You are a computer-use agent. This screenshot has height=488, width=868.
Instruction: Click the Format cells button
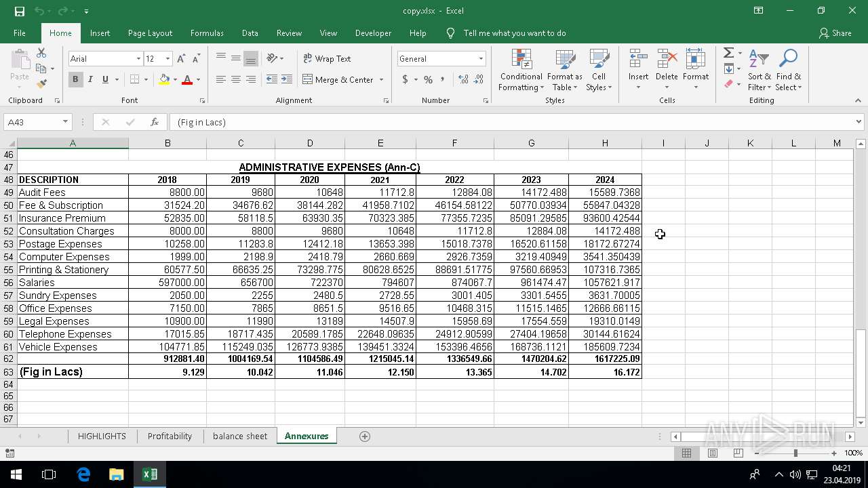[696, 69]
